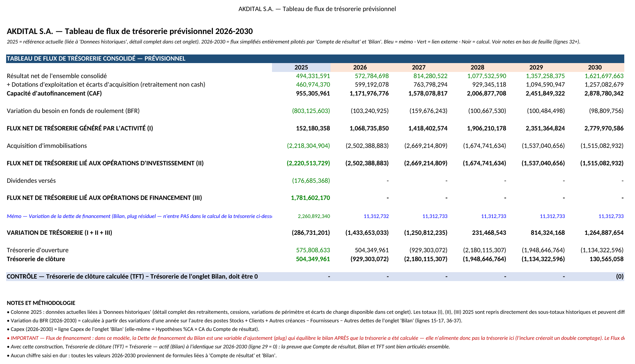Select the 'CONTRÔLE — Trésorerie de clôture calculée' row label

click(132, 276)
